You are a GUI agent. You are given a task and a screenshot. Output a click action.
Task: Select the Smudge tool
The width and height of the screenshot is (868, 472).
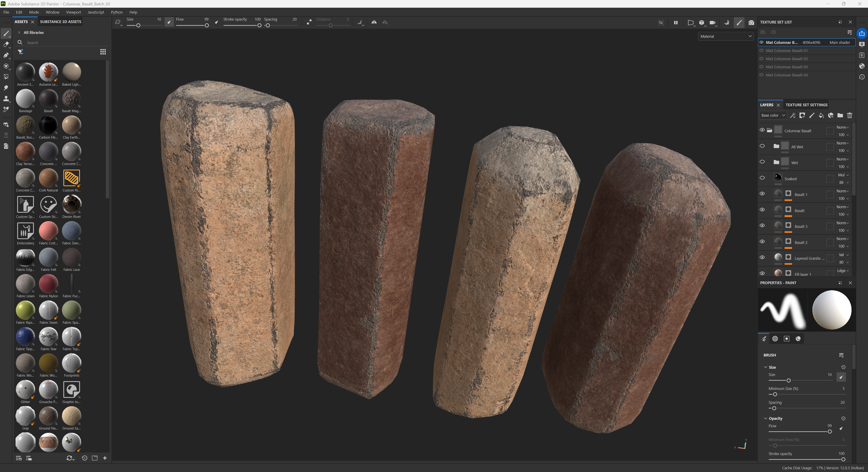coord(6,87)
